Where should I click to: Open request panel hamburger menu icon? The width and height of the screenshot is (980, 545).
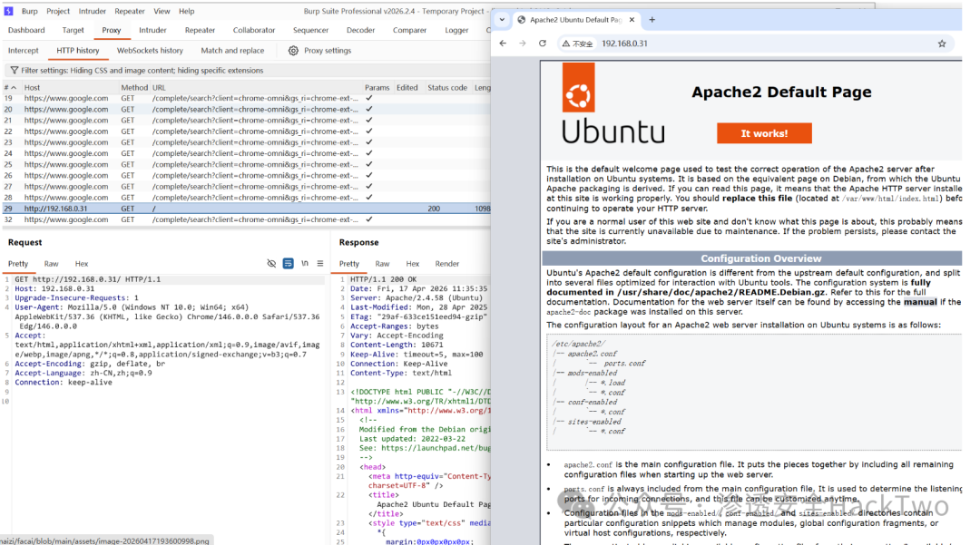click(320, 264)
